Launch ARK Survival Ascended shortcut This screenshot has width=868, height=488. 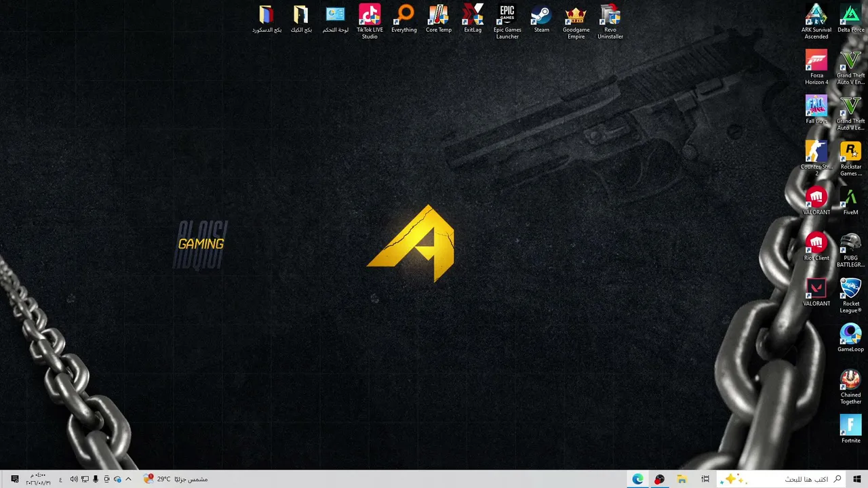pyautogui.click(x=816, y=22)
